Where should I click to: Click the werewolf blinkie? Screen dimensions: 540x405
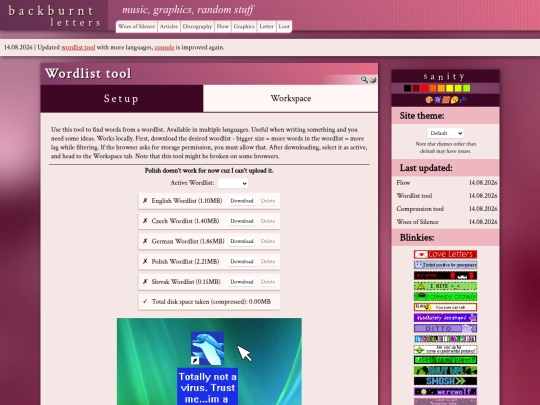(445, 392)
